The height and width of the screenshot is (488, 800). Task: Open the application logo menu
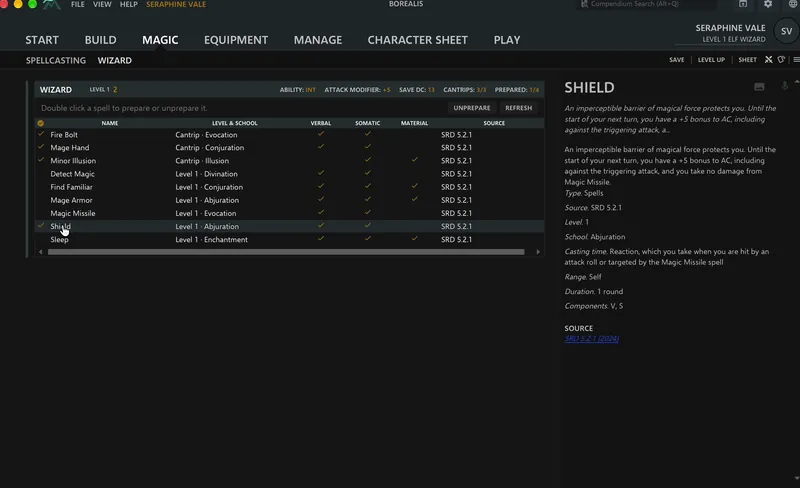52,5
